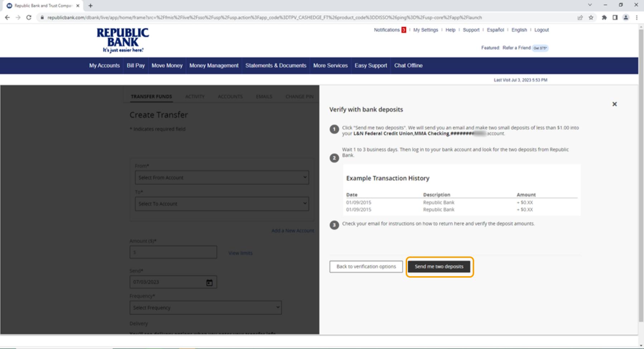Click the notifications count badge
644x349 pixels.
tap(404, 30)
